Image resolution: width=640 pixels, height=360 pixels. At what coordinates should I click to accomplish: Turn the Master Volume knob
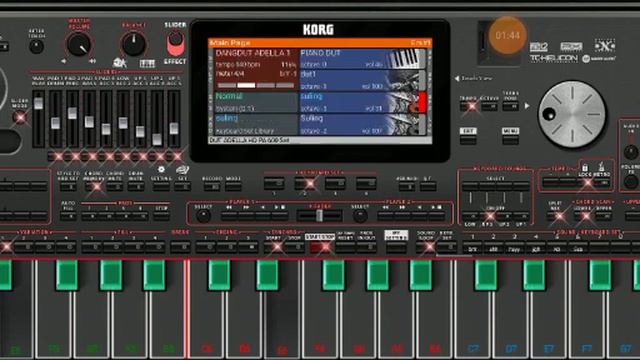[x=79, y=44]
